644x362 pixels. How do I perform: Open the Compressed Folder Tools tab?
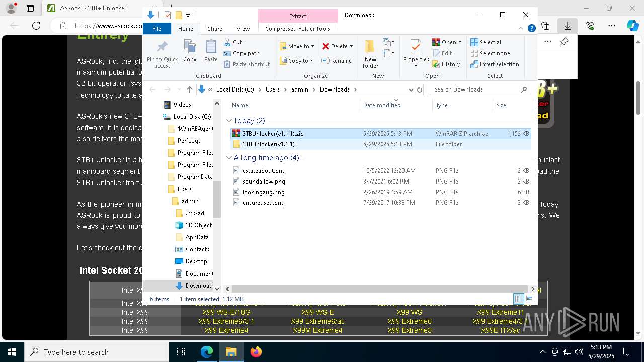[297, 29]
